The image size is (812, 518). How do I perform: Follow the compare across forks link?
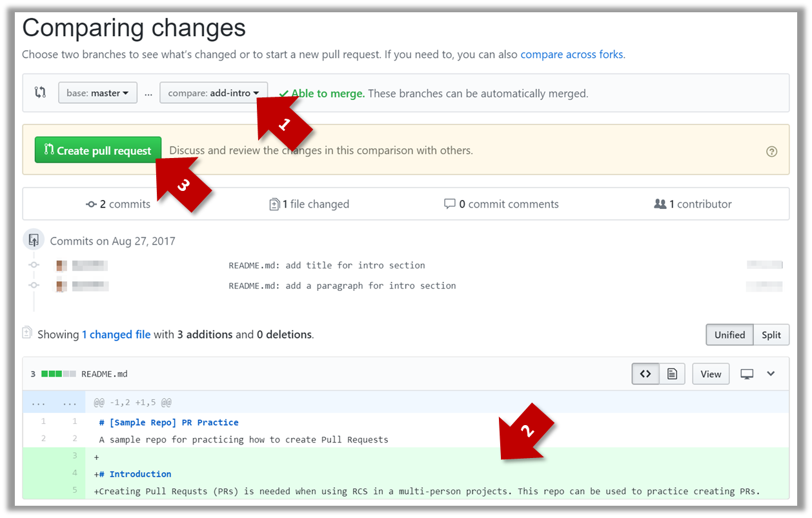click(572, 54)
